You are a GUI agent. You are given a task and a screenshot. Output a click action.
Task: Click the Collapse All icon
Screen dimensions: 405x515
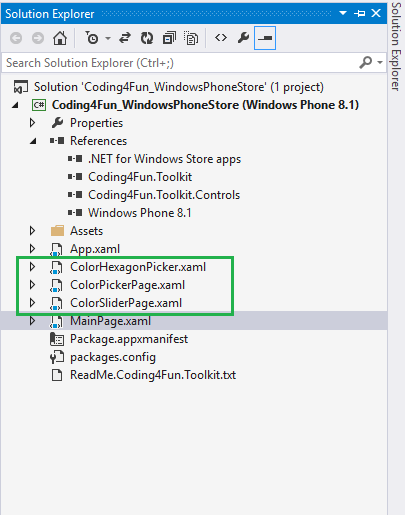[169, 38]
